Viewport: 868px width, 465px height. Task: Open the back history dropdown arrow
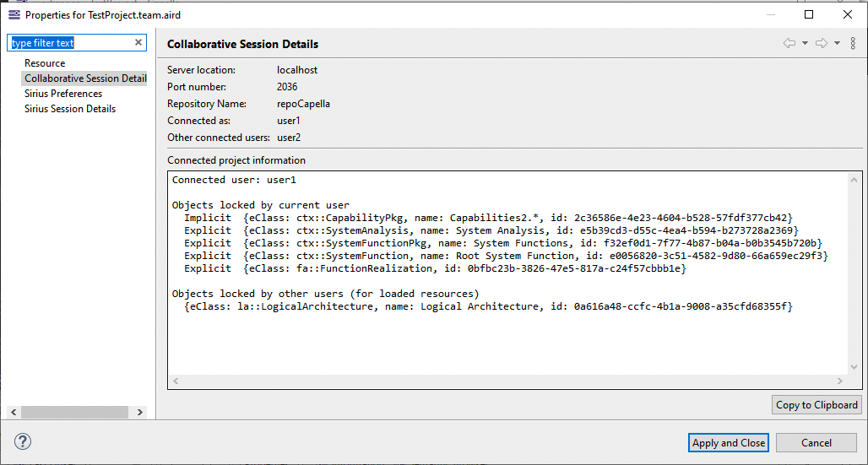(x=805, y=43)
